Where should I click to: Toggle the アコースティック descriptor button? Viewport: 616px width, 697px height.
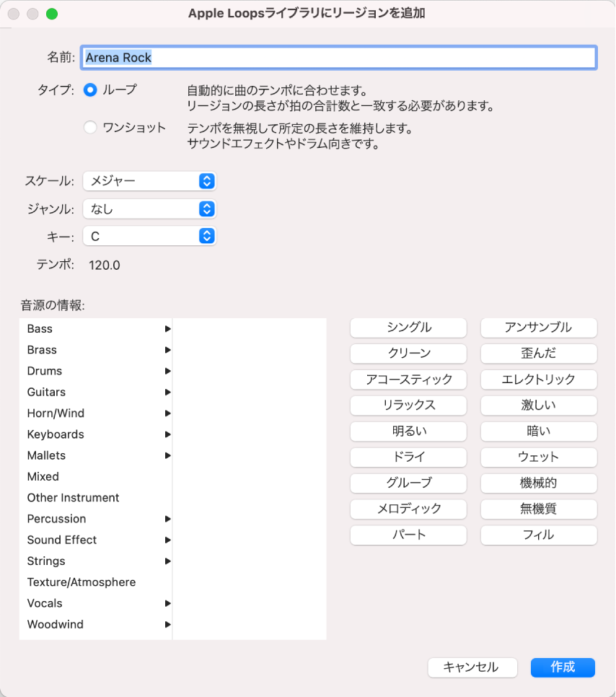tap(408, 380)
